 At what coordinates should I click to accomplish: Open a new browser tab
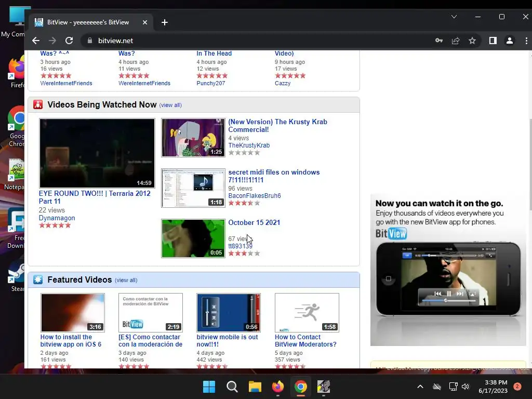point(165,22)
